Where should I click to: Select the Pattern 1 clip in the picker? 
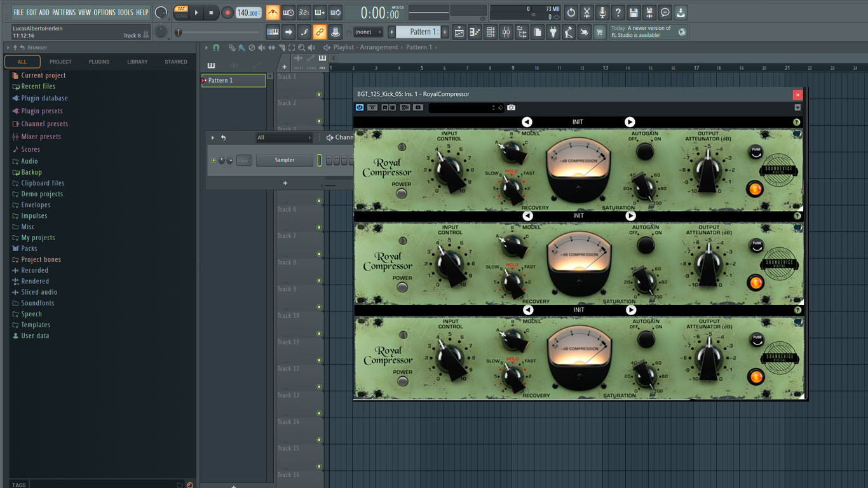(x=234, y=81)
